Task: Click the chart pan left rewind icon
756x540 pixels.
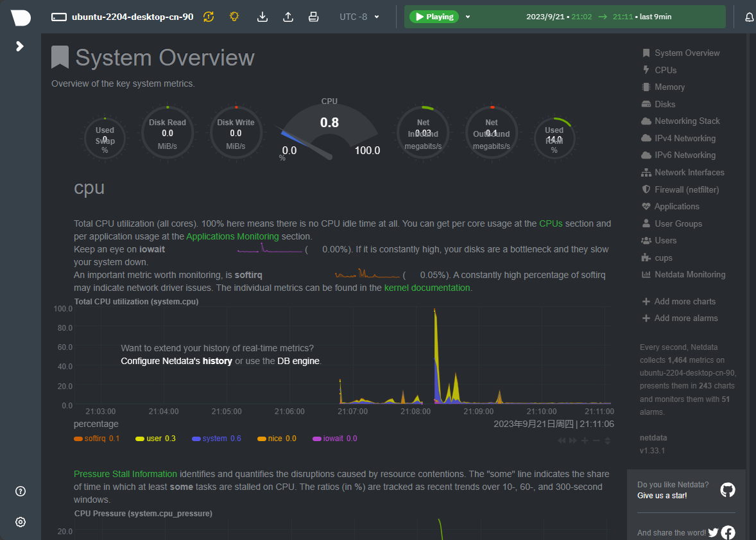Action: point(561,440)
